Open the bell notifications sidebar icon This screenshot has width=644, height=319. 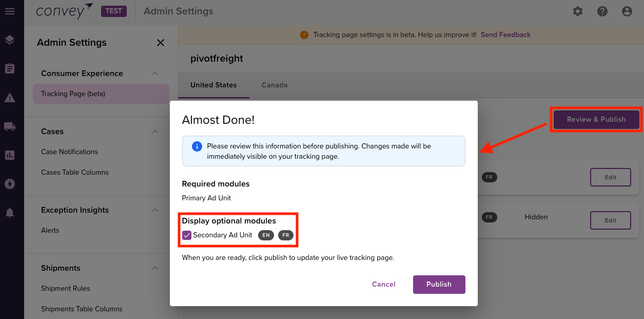point(9,213)
